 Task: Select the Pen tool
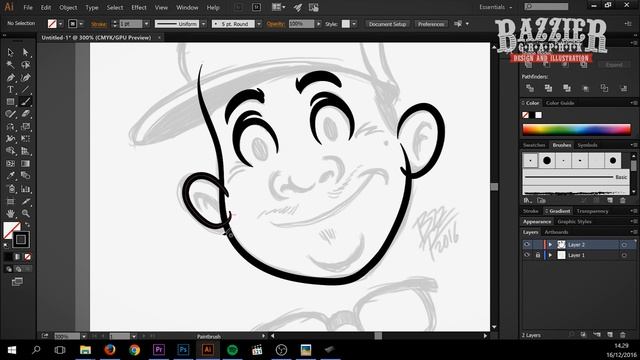click(x=11, y=78)
